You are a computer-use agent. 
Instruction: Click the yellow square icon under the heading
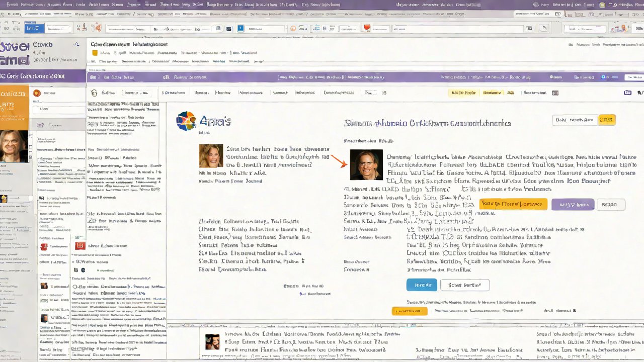click(x=94, y=53)
